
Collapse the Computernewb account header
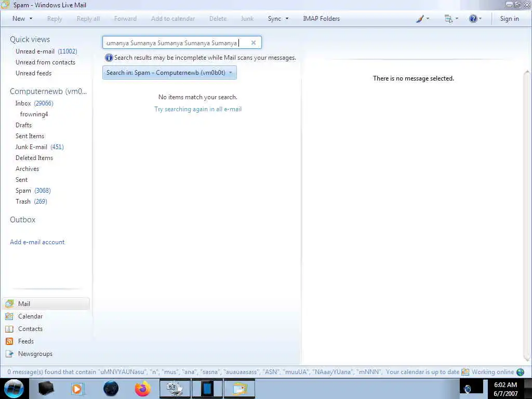(x=48, y=91)
